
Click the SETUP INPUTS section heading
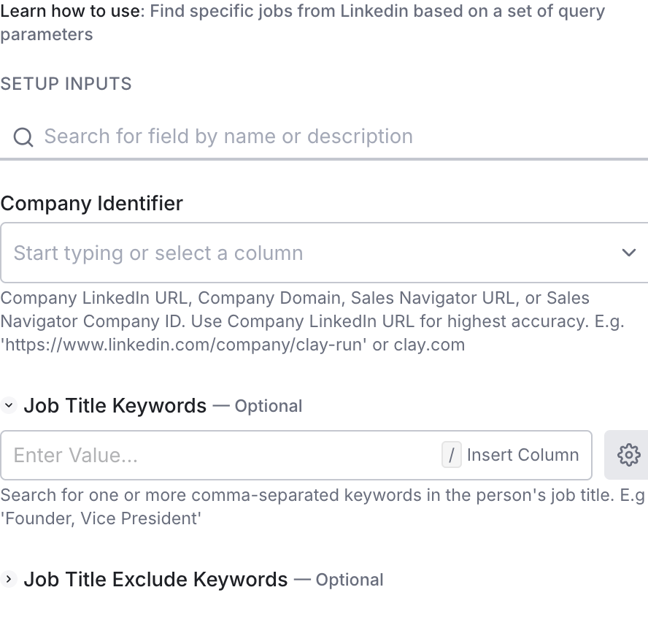(x=66, y=83)
